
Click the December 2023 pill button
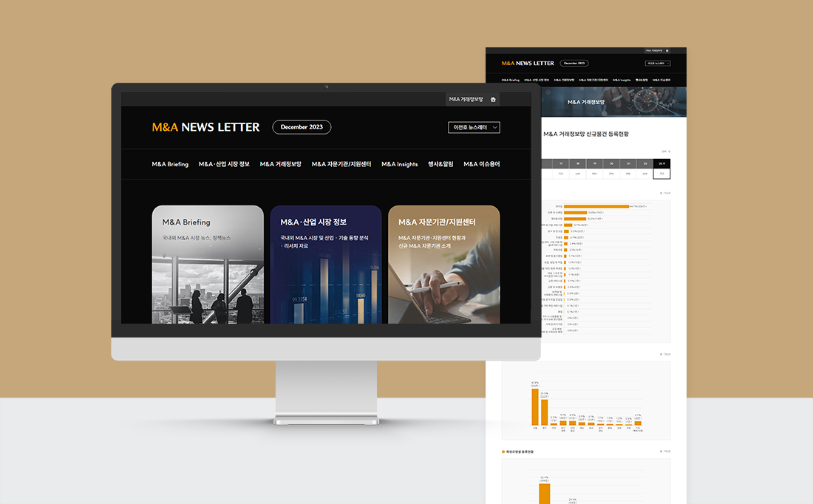click(x=302, y=127)
